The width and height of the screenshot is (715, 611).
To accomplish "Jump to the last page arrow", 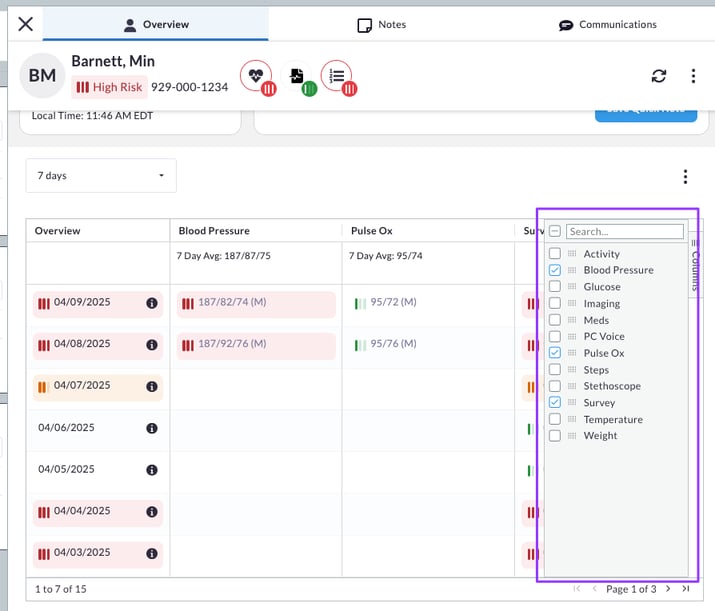I will (685, 589).
